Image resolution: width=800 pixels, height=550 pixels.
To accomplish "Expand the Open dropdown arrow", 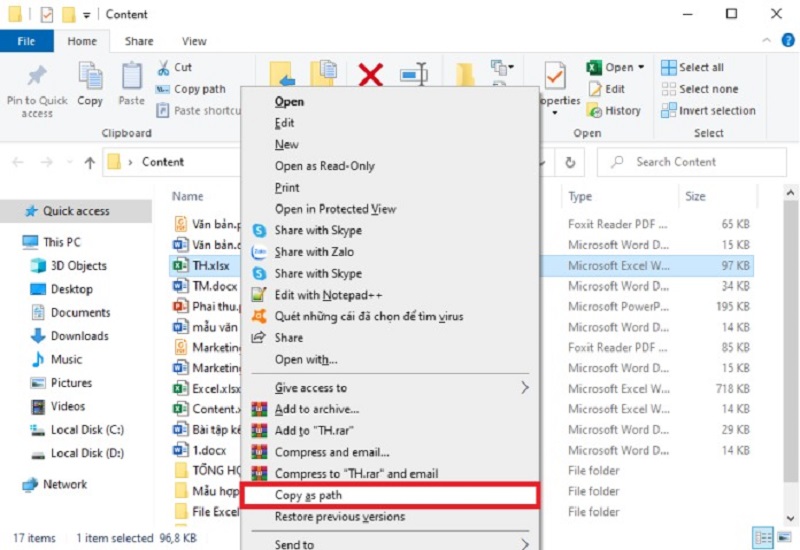I will click(x=641, y=67).
